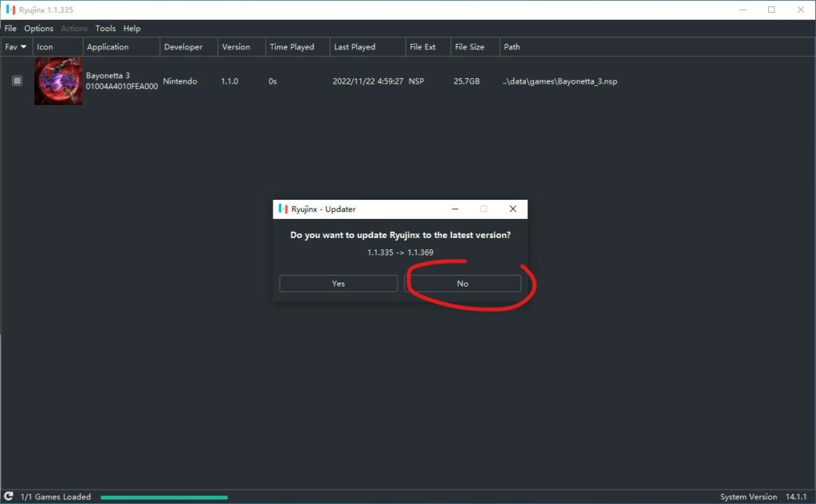Sort by Time Played column header
Viewport: 816px width, 504px height.
coord(298,47)
